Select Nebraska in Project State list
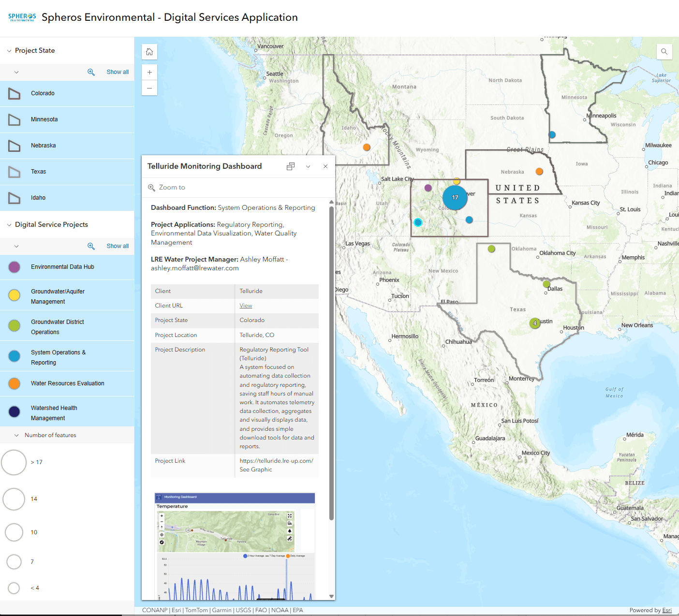 [67, 146]
